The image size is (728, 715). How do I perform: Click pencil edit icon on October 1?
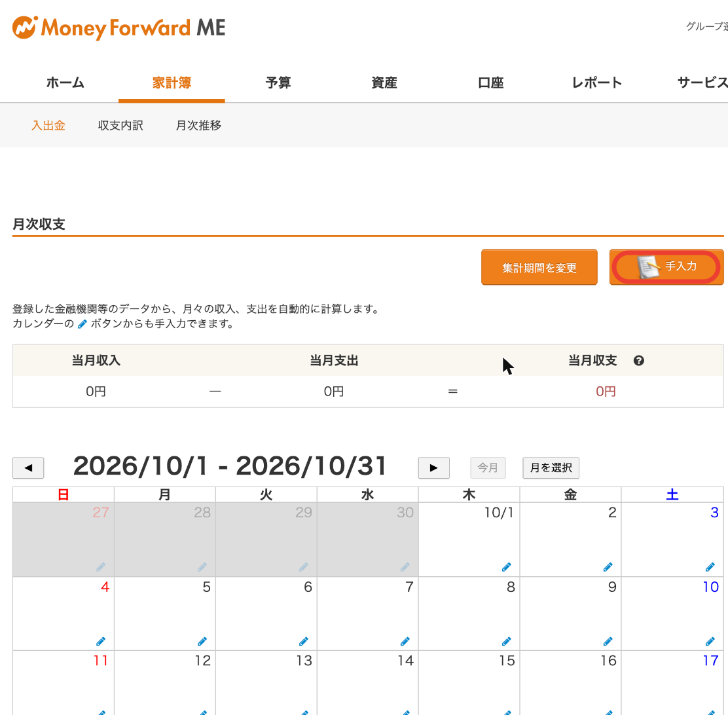point(507,567)
